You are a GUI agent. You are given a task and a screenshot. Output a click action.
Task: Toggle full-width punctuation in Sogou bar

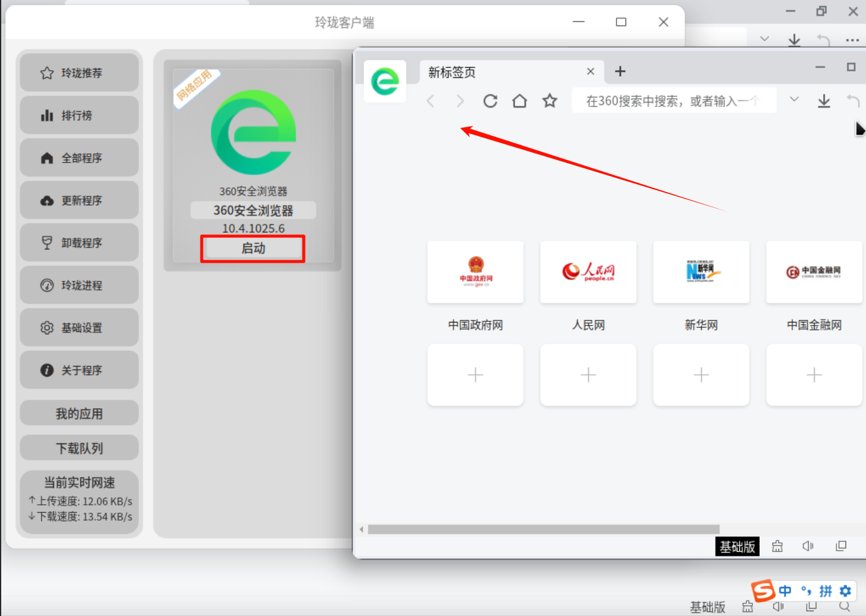click(x=807, y=591)
